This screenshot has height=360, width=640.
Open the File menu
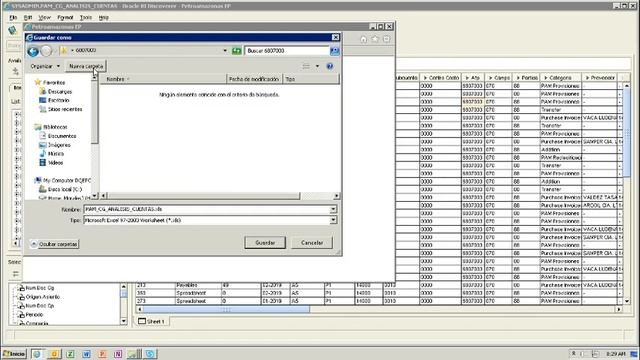pyautogui.click(x=13, y=18)
